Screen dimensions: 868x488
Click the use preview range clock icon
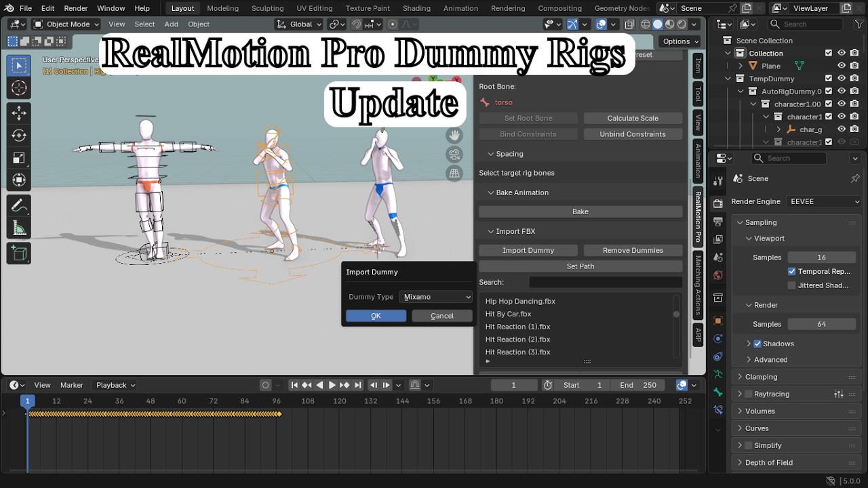[x=548, y=385]
